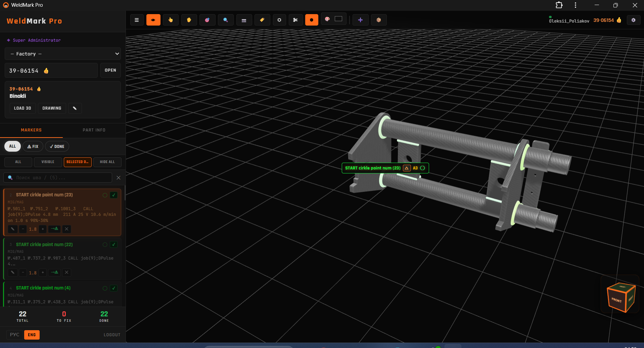Click the cardboard box package icon
This screenshot has height=348, width=644.
coord(379,20)
